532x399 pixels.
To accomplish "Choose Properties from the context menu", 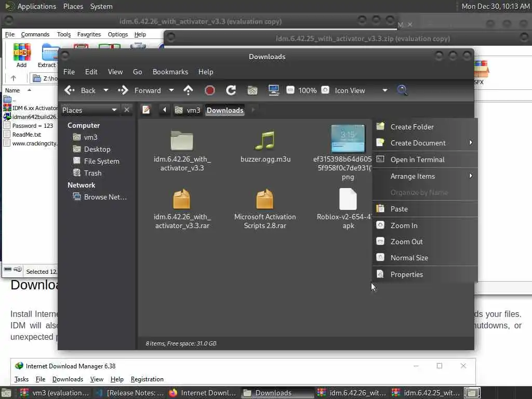I will click(425, 274).
